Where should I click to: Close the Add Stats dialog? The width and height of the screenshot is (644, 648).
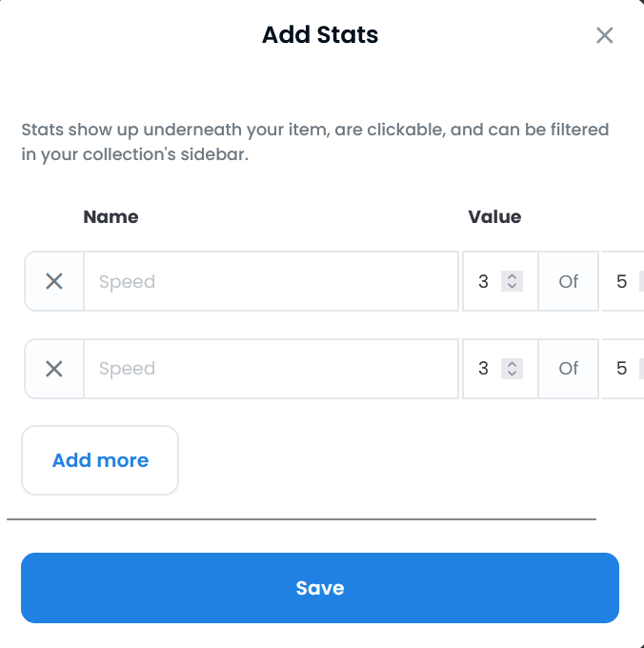tap(604, 36)
